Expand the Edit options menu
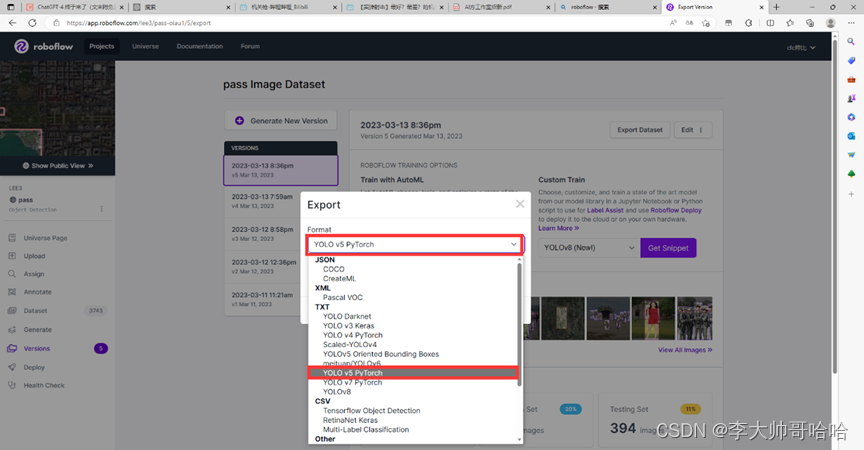The height and width of the screenshot is (450, 864). tap(693, 130)
